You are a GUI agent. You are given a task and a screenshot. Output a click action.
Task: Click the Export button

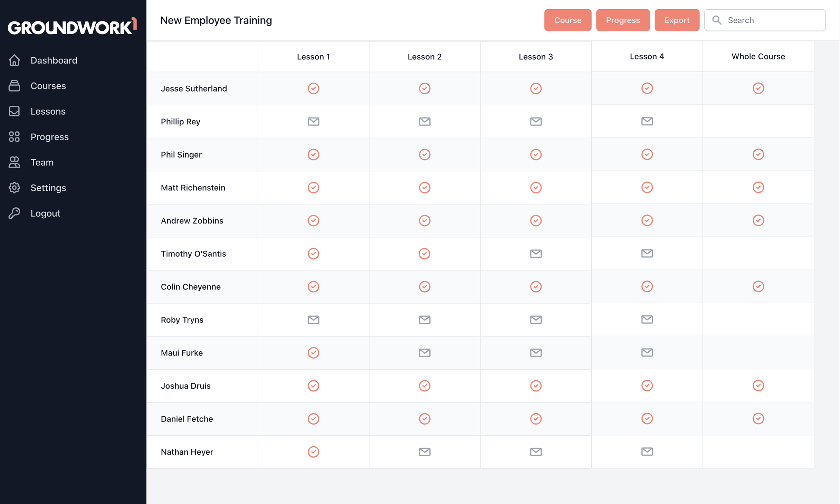click(x=677, y=20)
